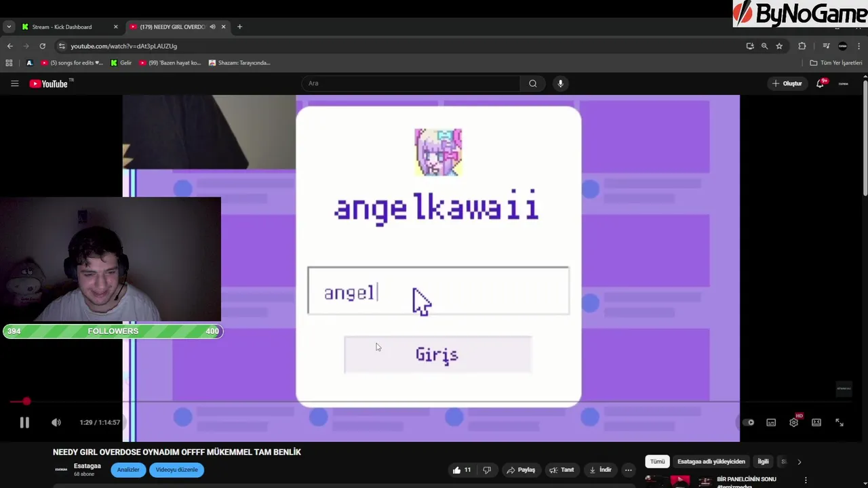Click 'Videoyu düzenle' button
Screen dimensions: 868x488
tap(177, 470)
